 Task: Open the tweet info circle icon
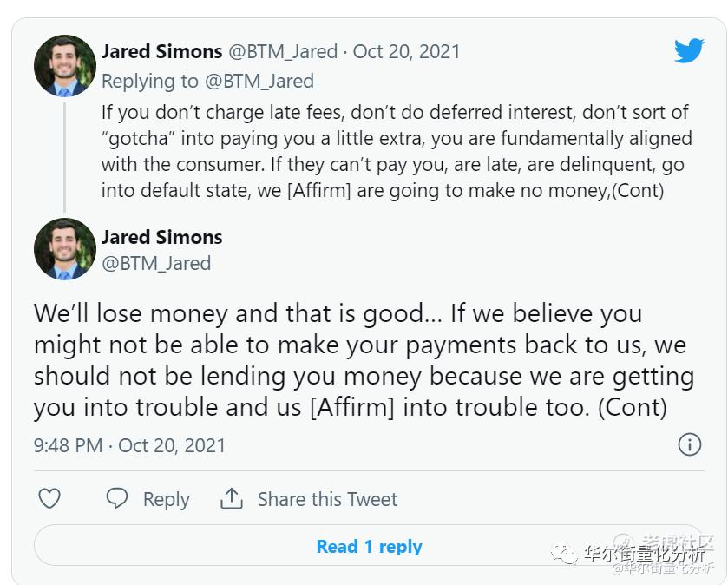coord(689,445)
